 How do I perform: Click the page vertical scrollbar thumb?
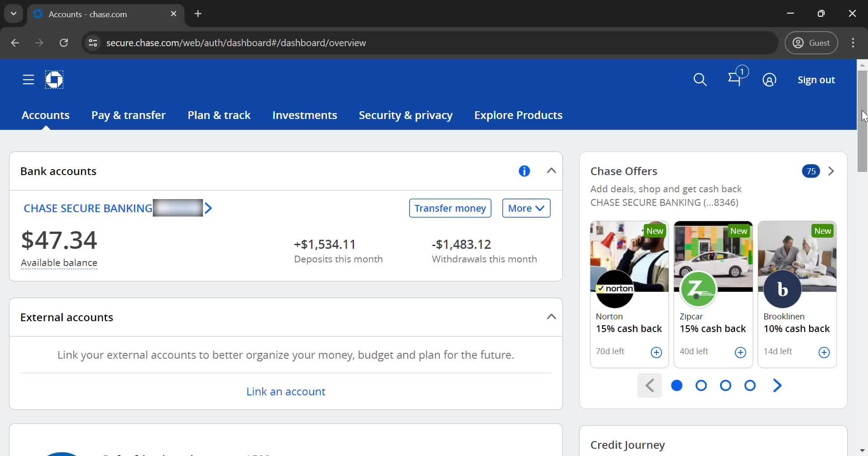[862, 121]
